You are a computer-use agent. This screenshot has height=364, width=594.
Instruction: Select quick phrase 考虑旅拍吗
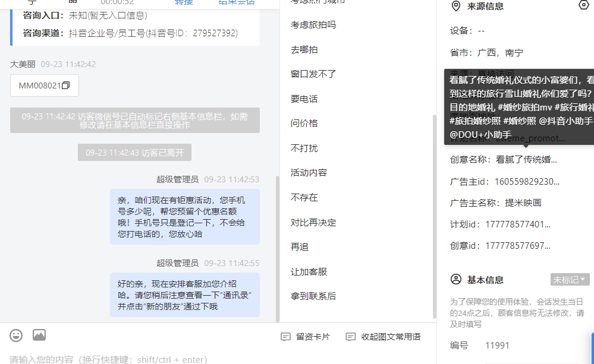pyautogui.click(x=313, y=25)
